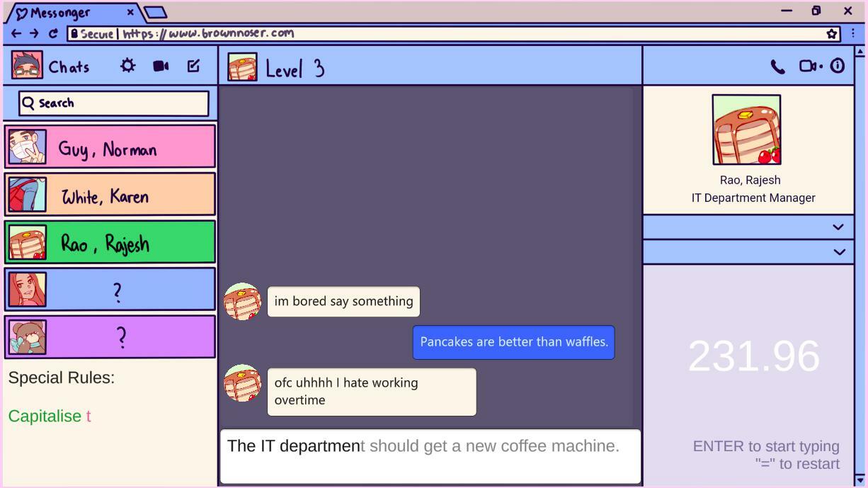Click the Search chats field

(114, 103)
